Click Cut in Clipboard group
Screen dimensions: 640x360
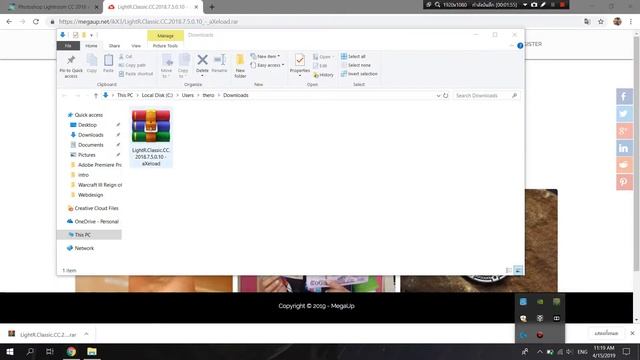click(x=125, y=56)
